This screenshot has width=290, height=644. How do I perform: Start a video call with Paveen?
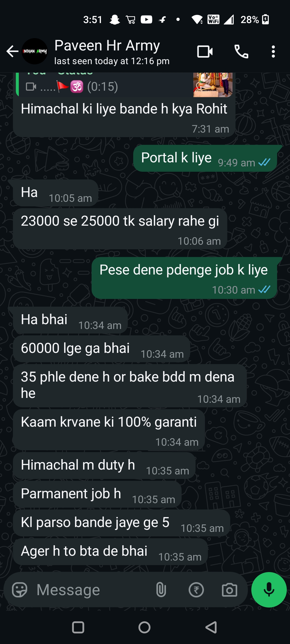point(205,52)
